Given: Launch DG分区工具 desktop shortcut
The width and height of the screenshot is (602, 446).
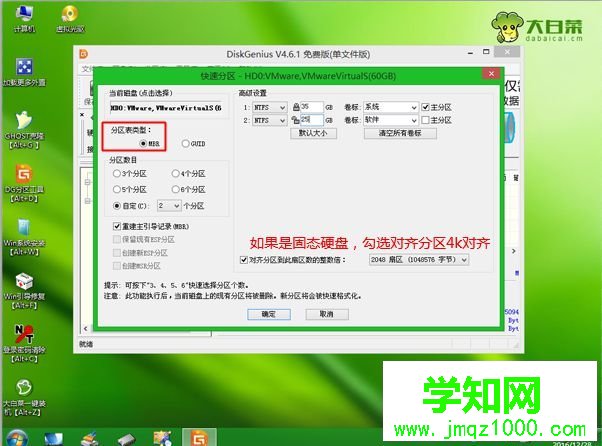Looking at the screenshot, I should 24,183.
